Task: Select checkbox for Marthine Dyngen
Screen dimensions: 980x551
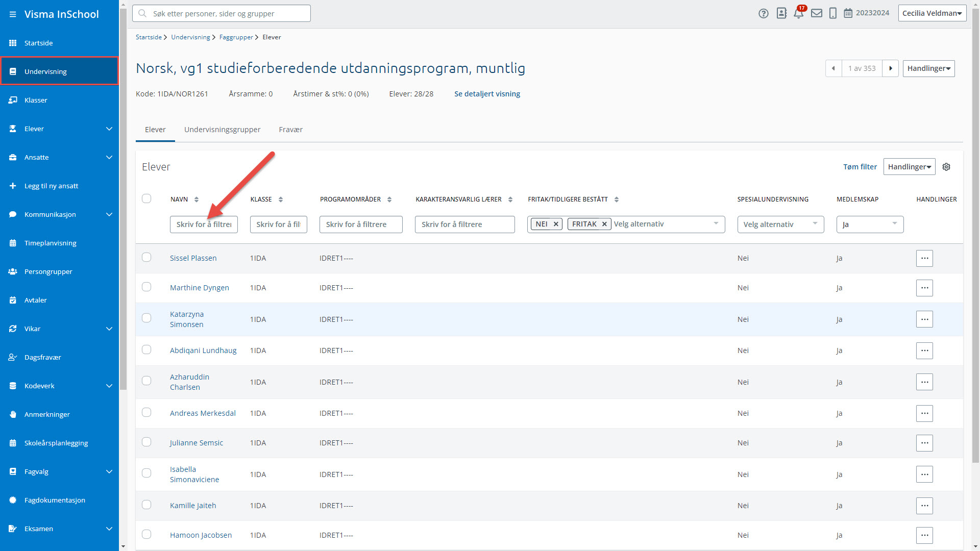Action: point(146,287)
